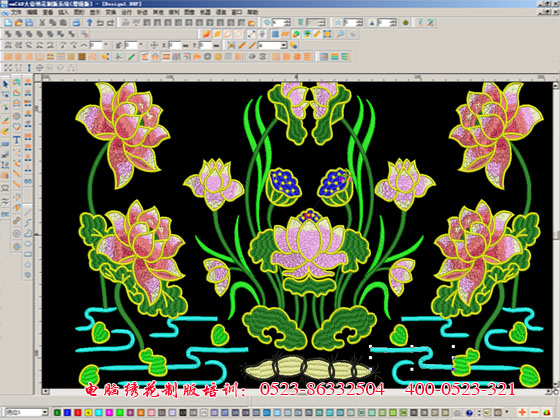
Task: Choose the arrow selection tool in the left toolbox
Action: (5, 84)
